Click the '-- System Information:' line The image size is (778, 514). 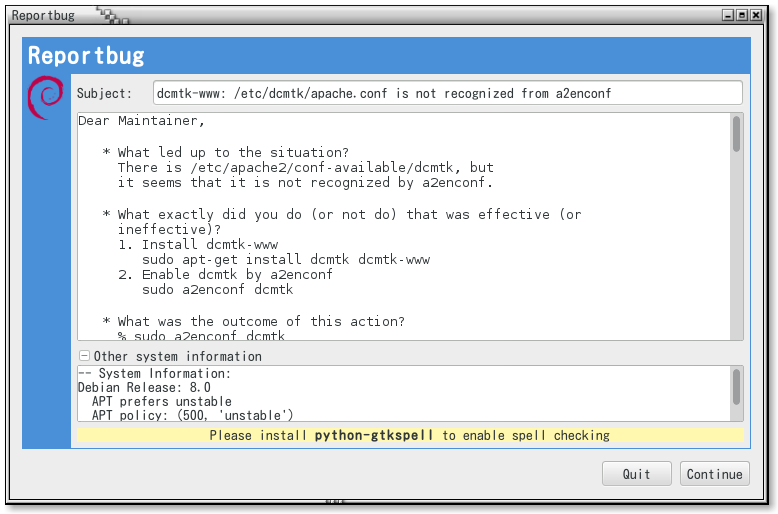pos(155,373)
